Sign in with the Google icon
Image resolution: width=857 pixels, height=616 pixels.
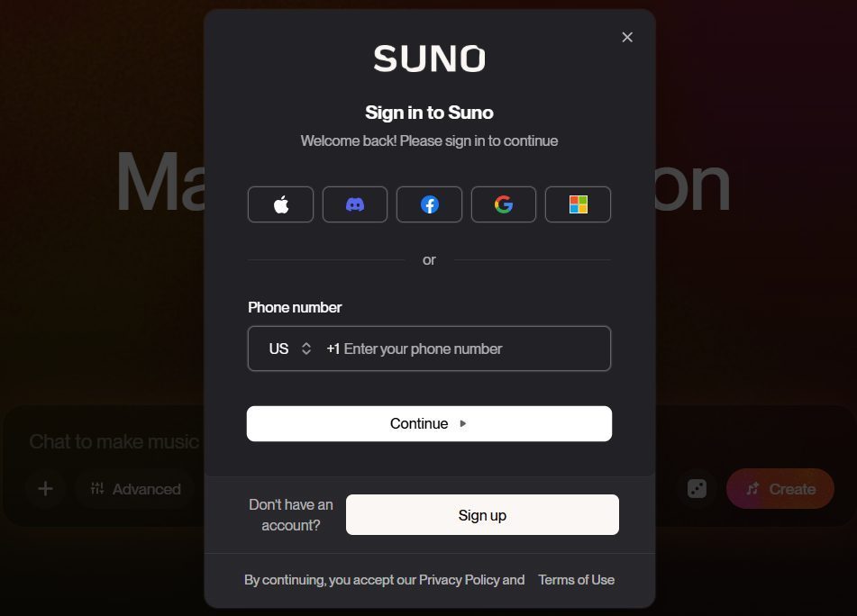pos(504,204)
